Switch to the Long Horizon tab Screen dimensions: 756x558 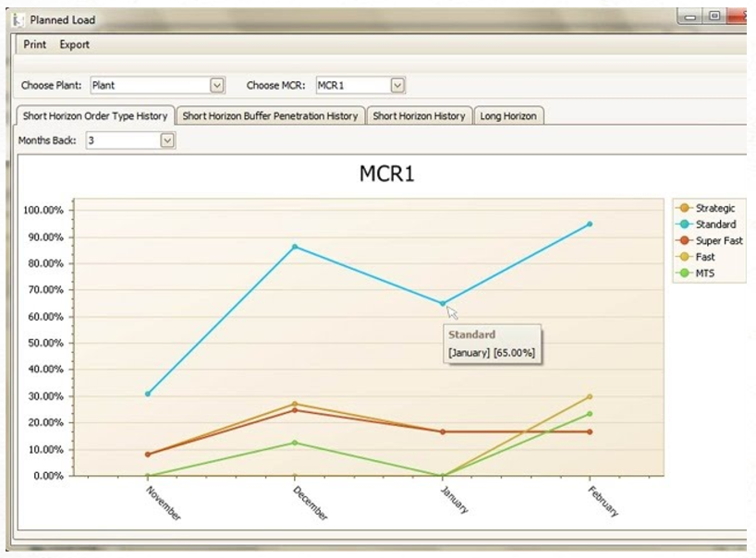point(509,116)
